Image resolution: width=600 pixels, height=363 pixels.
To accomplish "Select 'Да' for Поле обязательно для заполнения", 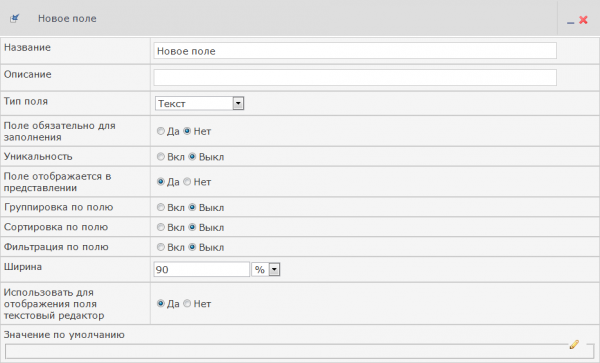I will (x=161, y=131).
